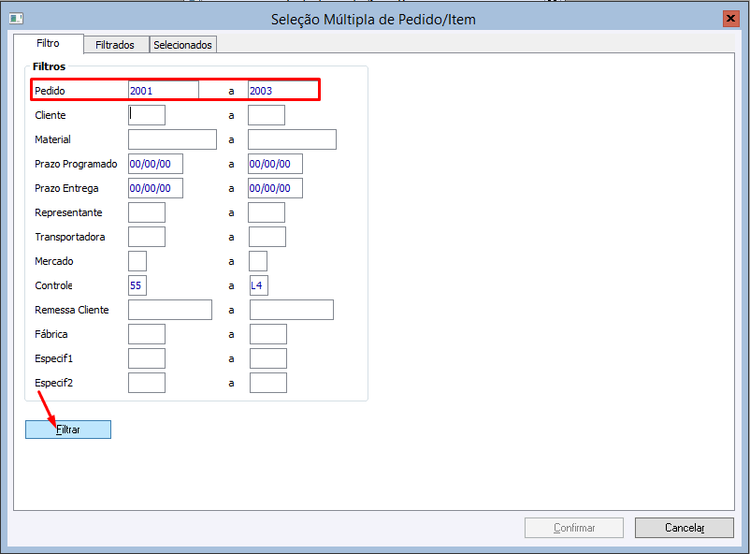The width and height of the screenshot is (750, 554).
Task: Click the Especif1 label
Action: coord(54,358)
